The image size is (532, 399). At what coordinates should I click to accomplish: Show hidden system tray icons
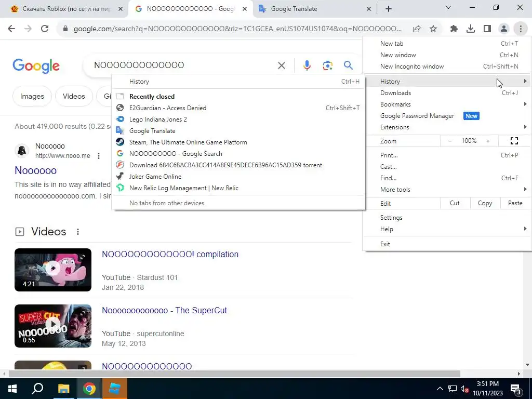[440, 389]
